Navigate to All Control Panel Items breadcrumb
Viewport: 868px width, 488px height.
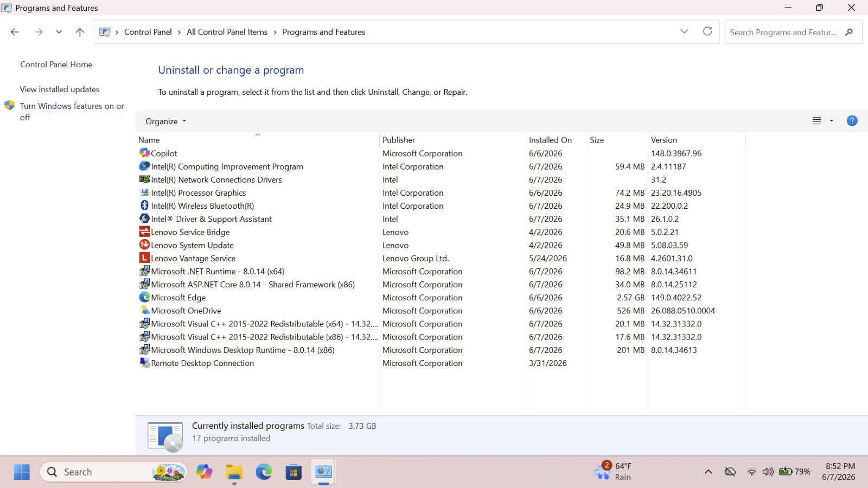tap(227, 32)
